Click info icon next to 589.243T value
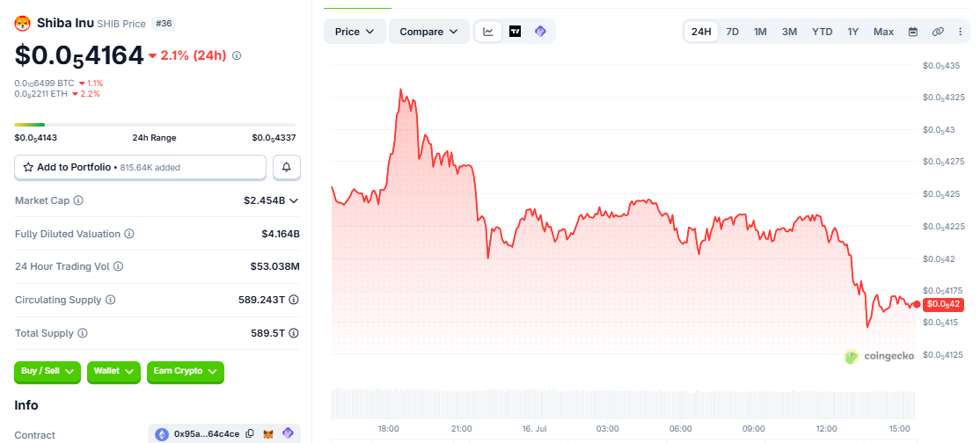980x443 pixels. (294, 300)
